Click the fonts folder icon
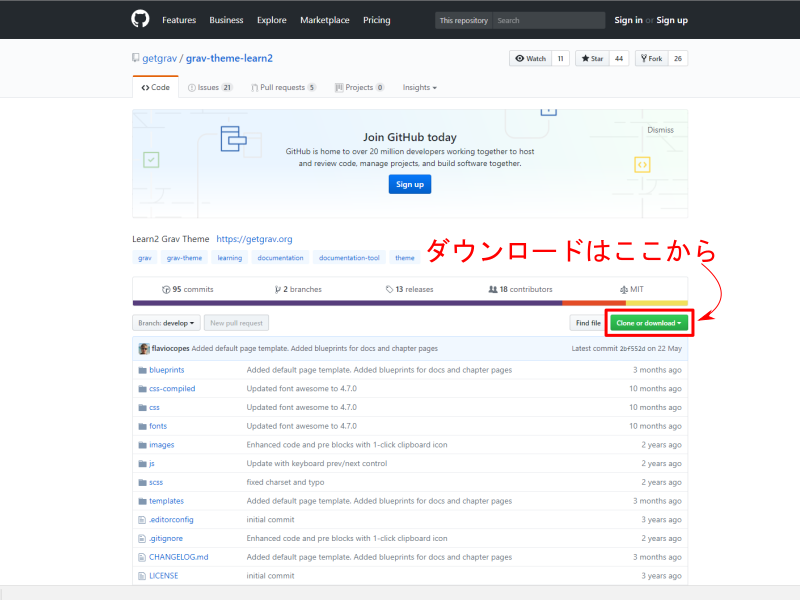The height and width of the screenshot is (600, 800). pyautogui.click(x=142, y=426)
